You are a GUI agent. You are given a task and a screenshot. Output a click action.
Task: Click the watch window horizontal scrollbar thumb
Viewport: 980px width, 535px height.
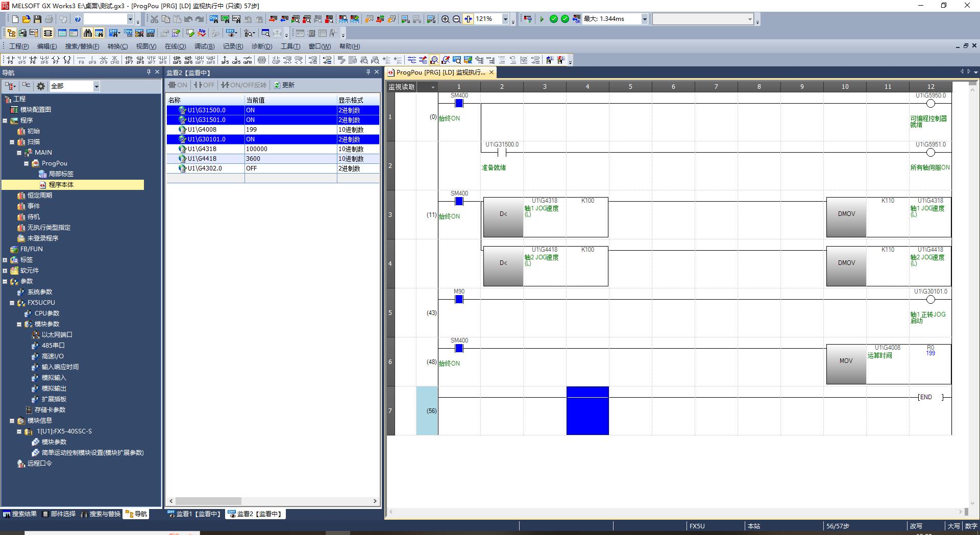[208, 501]
